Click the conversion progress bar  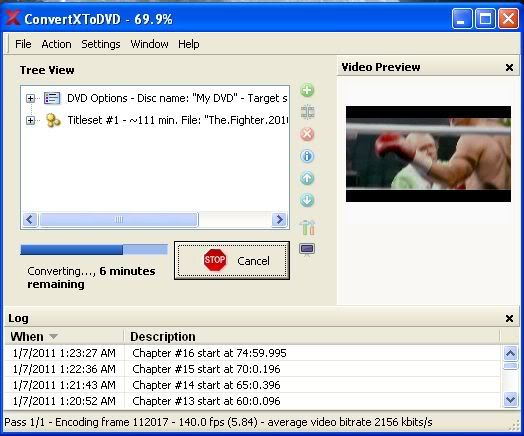94,250
